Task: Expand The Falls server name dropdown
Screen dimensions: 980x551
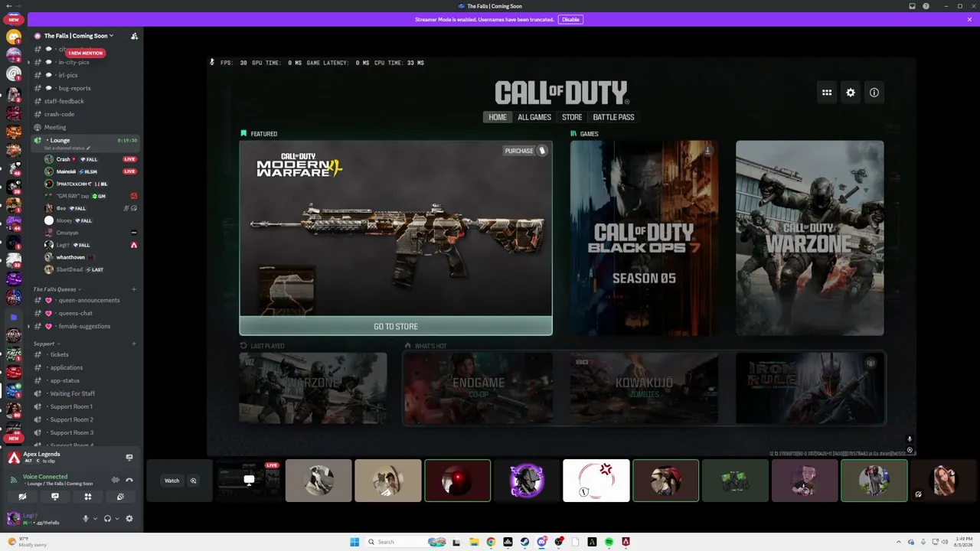Action: 111,36
